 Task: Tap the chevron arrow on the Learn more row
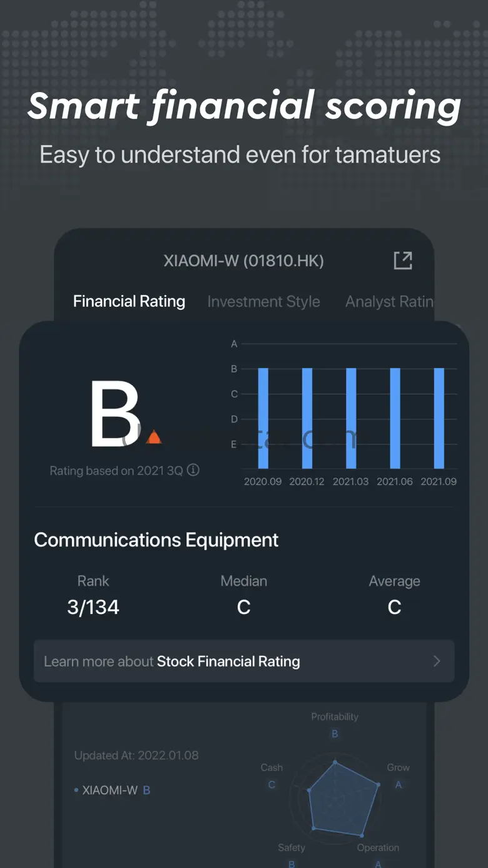[437, 661]
